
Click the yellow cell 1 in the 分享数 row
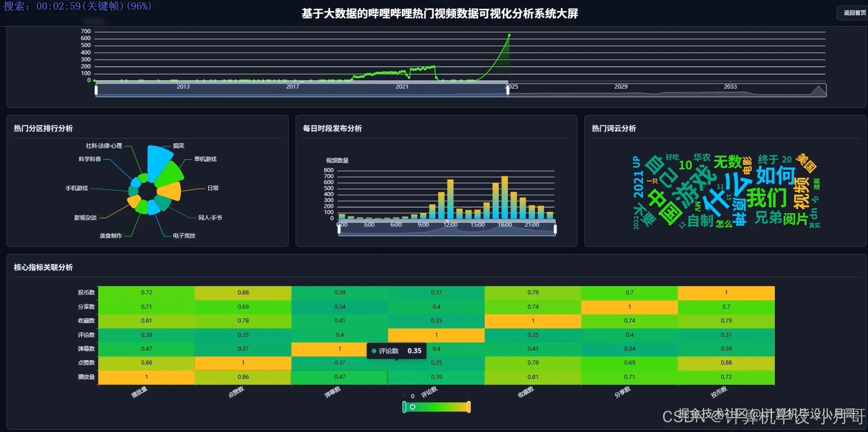(630, 307)
